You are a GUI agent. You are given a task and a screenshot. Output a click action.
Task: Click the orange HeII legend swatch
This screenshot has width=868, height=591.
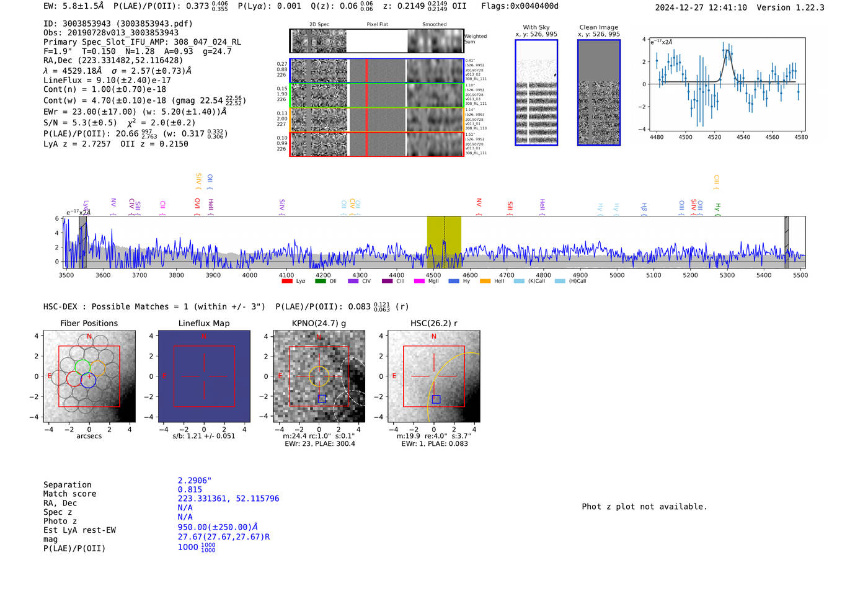pyautogui.click(x=485, y=281)
